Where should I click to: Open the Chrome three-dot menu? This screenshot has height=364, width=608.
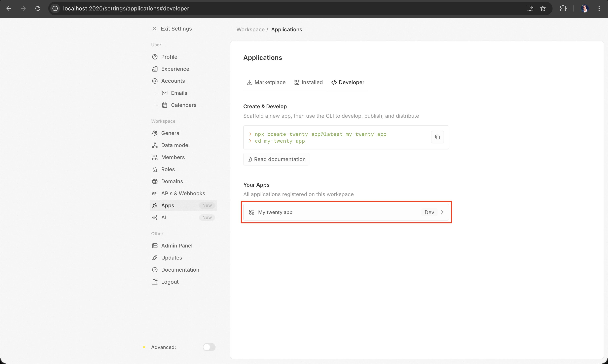(x=599, y=9)
